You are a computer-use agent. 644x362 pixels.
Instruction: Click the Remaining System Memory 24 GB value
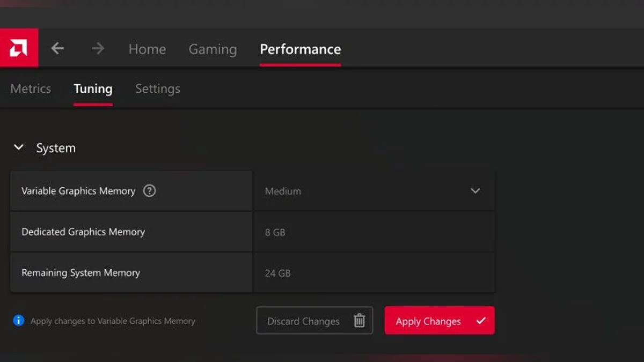click(x=277, y=273)
